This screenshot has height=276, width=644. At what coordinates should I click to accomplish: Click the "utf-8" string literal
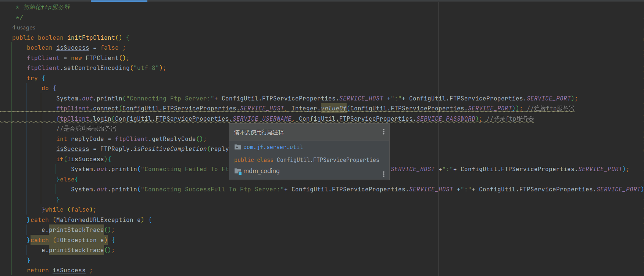146,68
